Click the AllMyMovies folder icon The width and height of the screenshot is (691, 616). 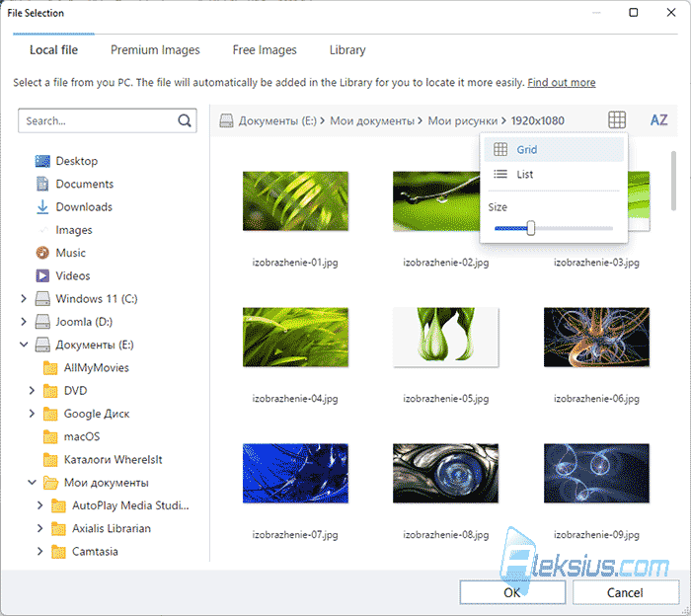[x=50, y=368]
